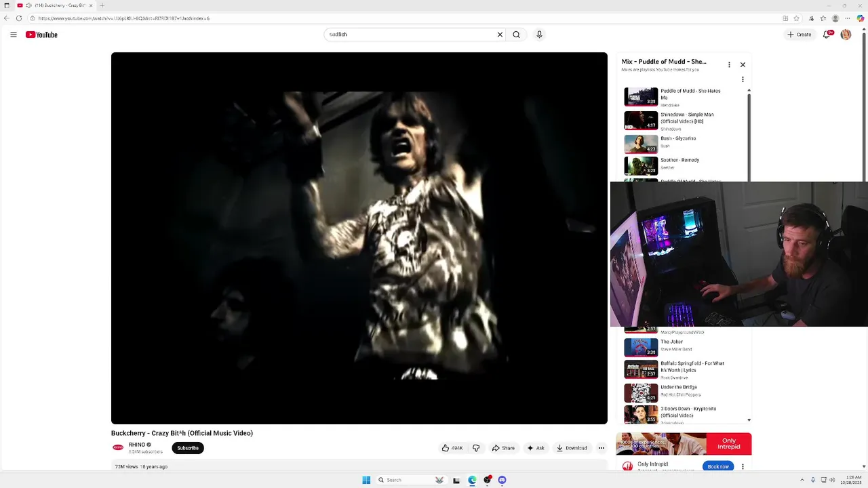Viewport: 868px width, 488px height.
Task: Open the Create menu
Action: pos(799,35)
